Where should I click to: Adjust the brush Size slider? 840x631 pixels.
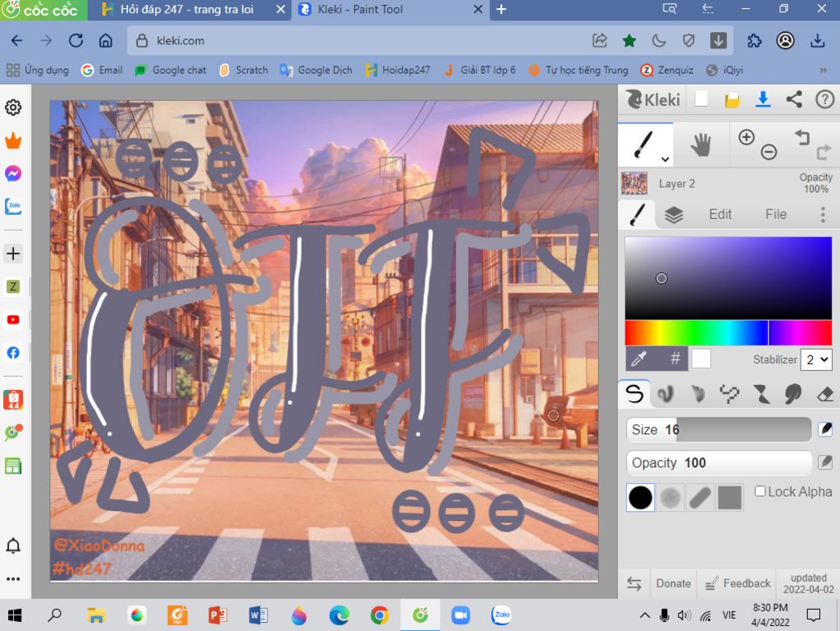point(719,429)
